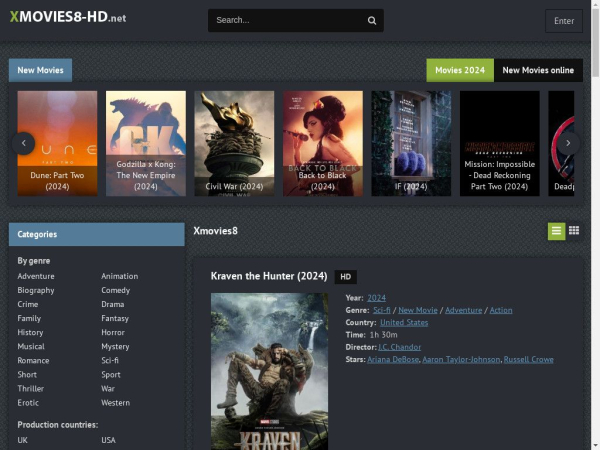Click the carousel previous arrow
The width and height of the screenshot is (600, 450).
[x=24, y=143]
